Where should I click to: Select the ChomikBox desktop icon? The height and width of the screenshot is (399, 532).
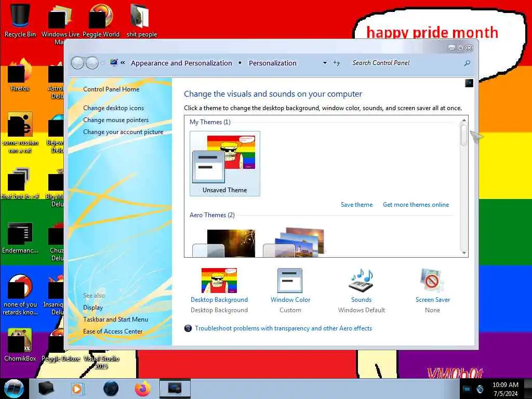(x=20, y=345)
